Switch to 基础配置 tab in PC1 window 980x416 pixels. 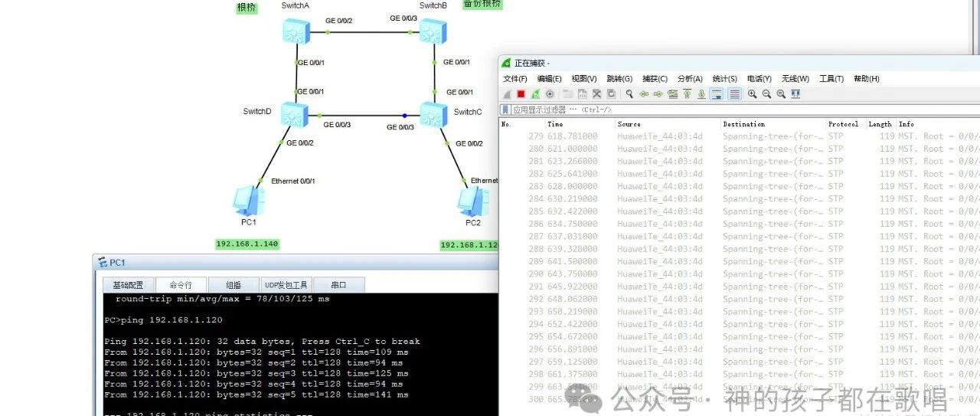128,285
